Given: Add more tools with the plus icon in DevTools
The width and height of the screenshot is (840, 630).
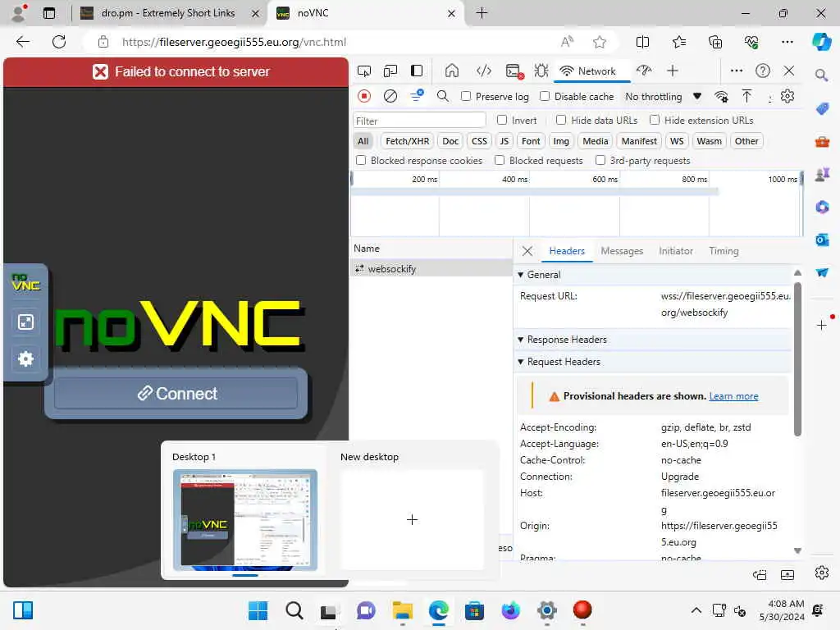Looking at the screenshot, I should tap(673, 71).
